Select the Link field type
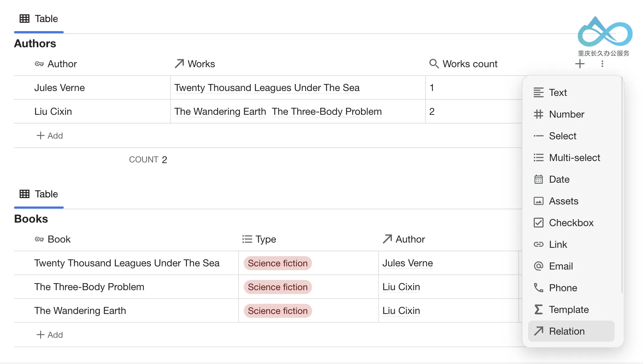The height and width of the screenshot is (364, 643). click(x=571, y=244)
